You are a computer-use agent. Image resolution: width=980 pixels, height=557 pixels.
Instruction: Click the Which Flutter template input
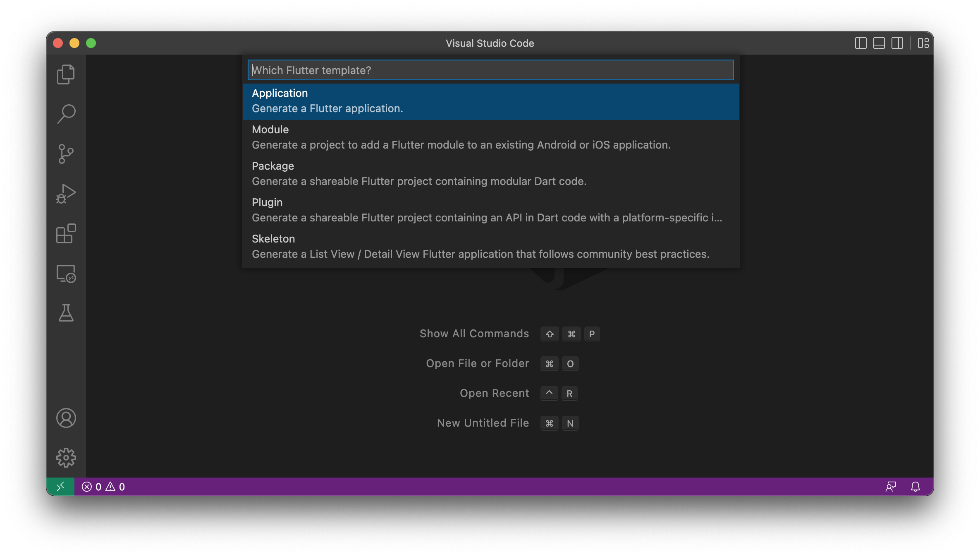pos(490,70)
